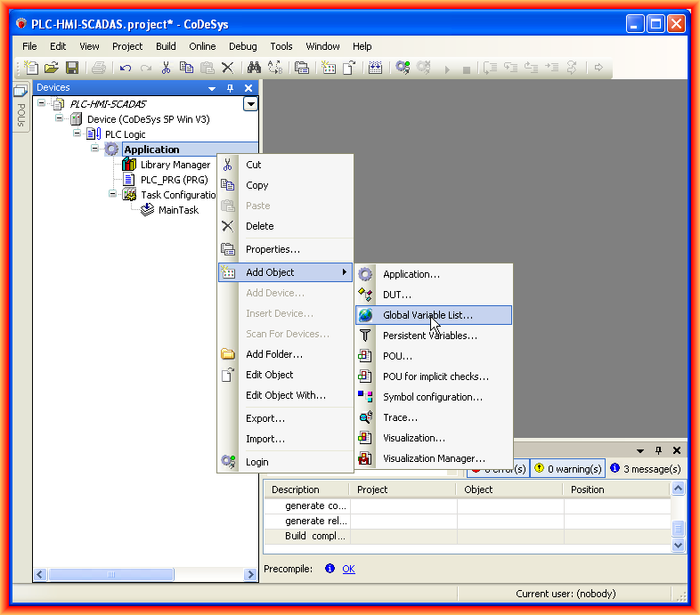Pin the Devices panel with pushpin
The height and width of the screenshot is (615, 700).
230,88
